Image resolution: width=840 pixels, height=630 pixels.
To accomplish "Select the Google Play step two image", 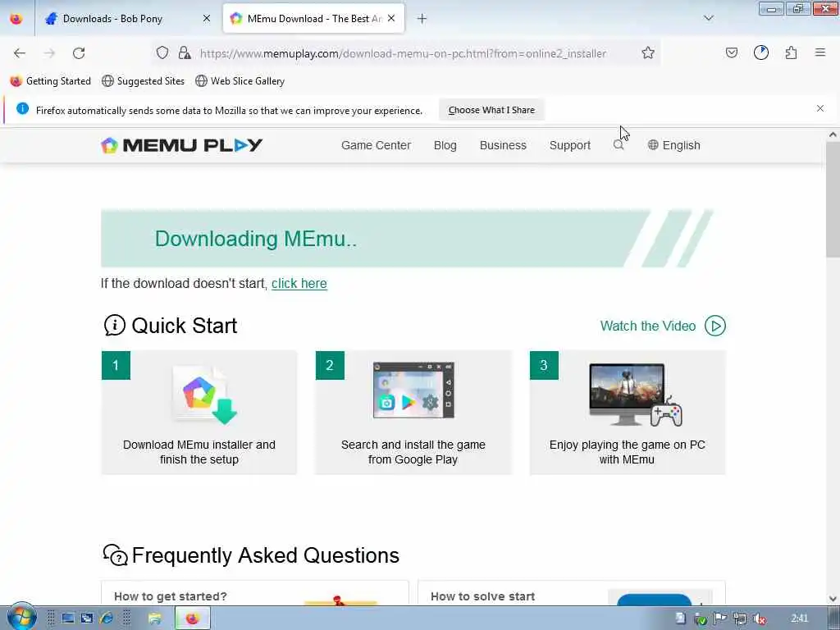I will tap(413, 390).
